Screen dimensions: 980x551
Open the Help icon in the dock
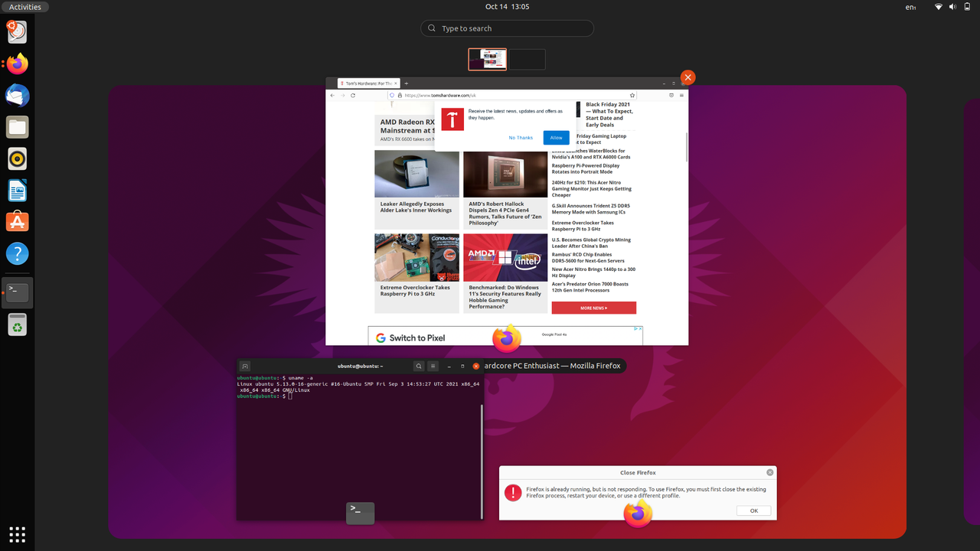click(17, 253)
